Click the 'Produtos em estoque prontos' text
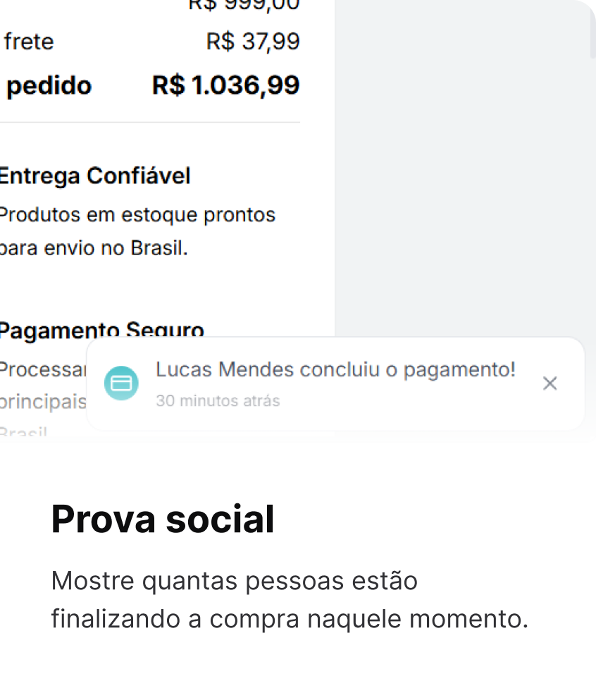This screenshot has width=596, height=700. [x=137, y=214]
